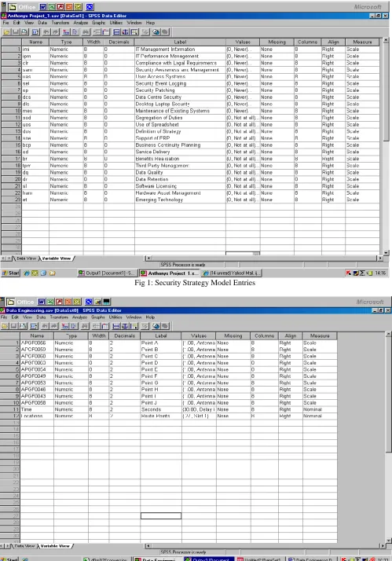
Task: Open Dialog Recall in Anthonys Project window toolbar
Action: (x=35, y=32)
